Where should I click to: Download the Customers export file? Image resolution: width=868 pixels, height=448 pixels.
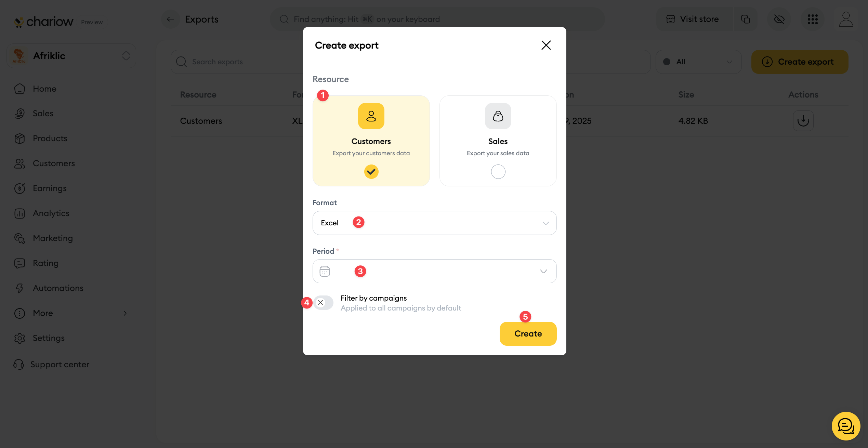803,121
